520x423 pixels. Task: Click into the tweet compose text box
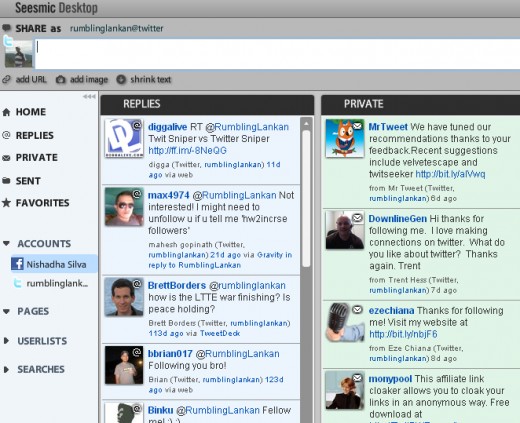click(277, 54)
